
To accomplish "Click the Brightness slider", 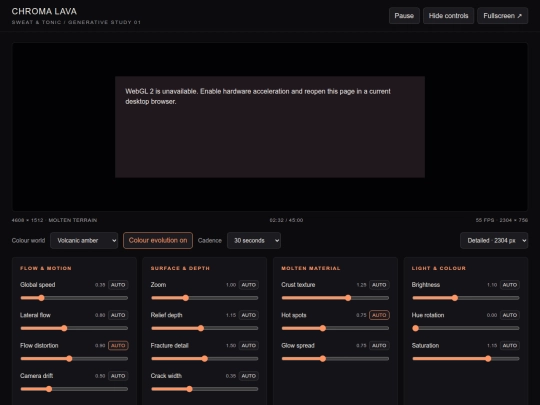I will pyautogui.click(x=466, y=298).
